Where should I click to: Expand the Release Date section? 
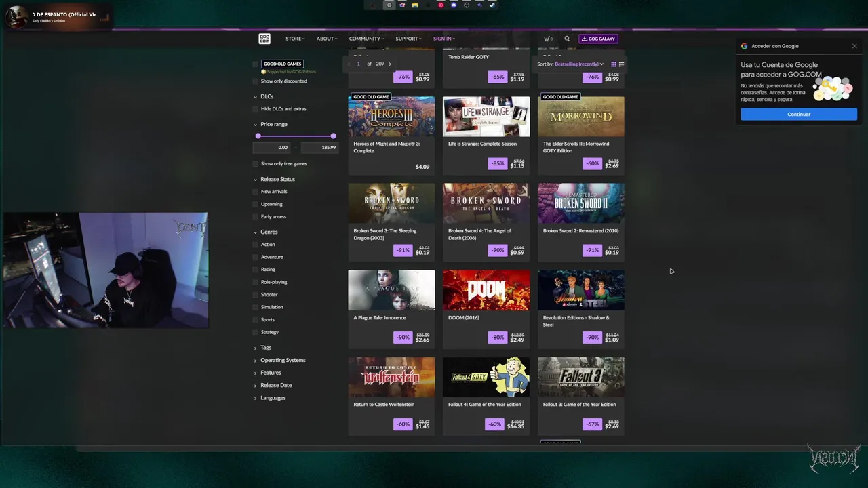[273, 386]
